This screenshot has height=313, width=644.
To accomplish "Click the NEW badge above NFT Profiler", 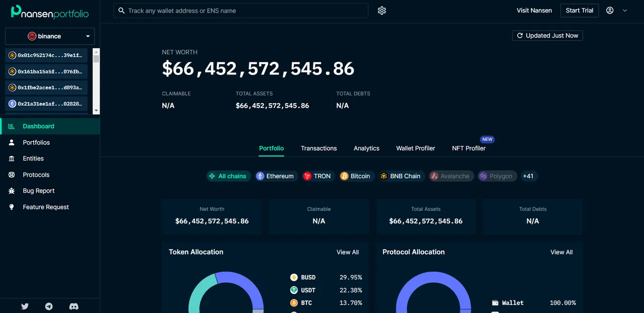I will tap(487, 139).
